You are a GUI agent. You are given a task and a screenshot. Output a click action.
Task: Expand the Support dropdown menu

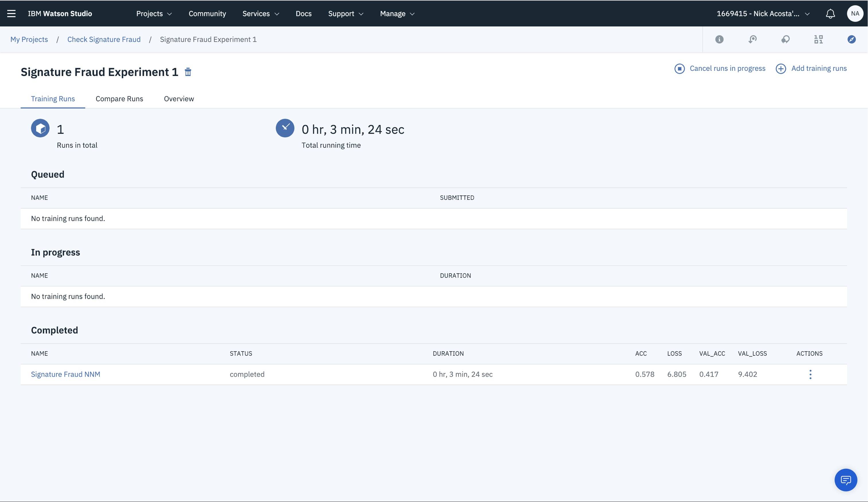(345, 13)
